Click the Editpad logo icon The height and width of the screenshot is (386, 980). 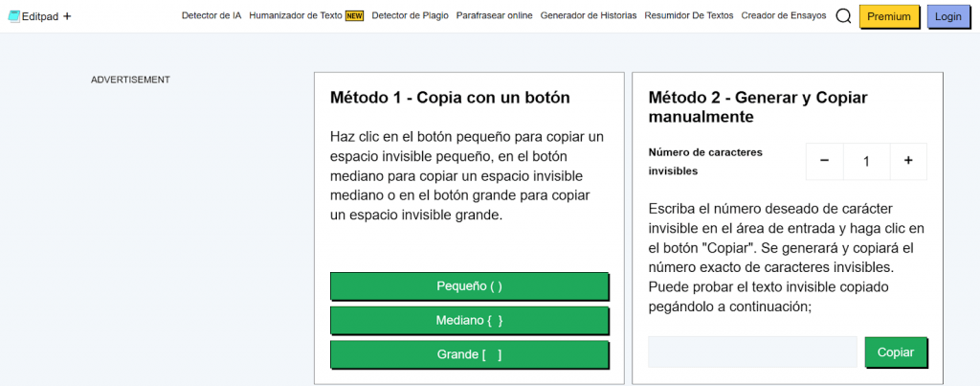pyautogui.click(x=13, y=16)
